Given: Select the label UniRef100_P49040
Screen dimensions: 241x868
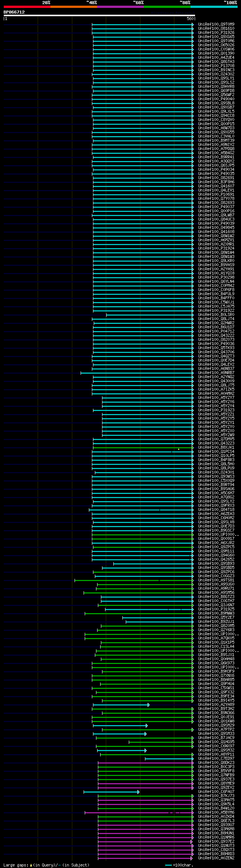Looking at the screenshot, I should click(216, 99).
